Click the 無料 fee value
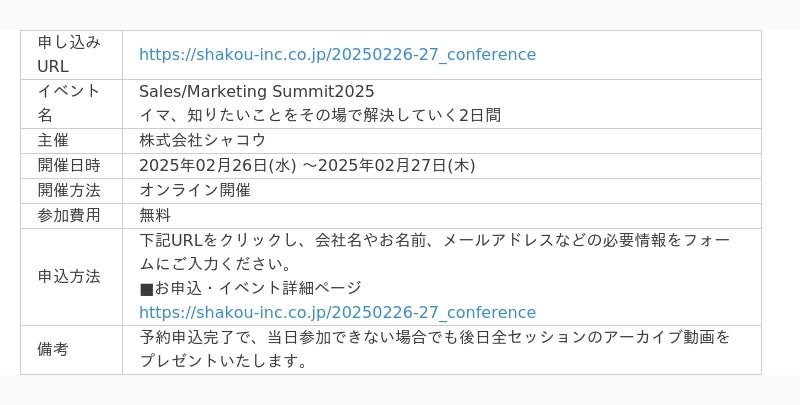Image resolution: width=800 pixels, height=405 pixels. [x=155, y=215]
